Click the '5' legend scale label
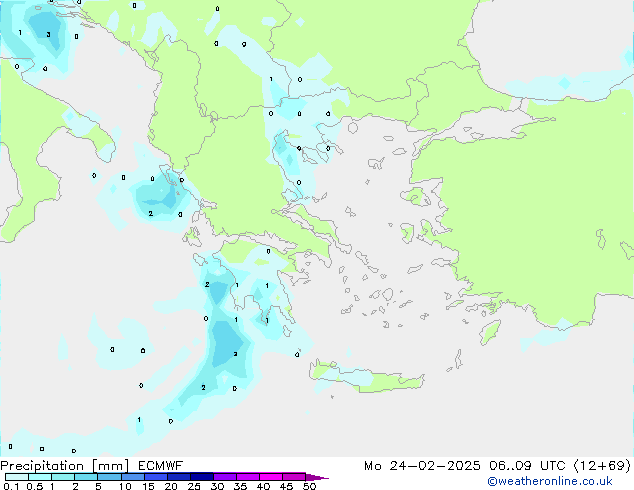 tap(98, 486)
